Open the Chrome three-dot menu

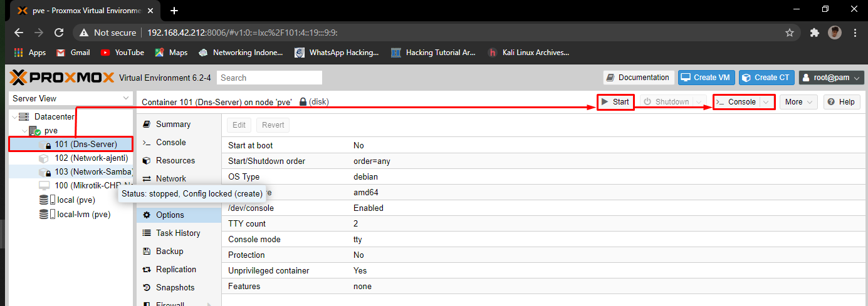point(854,33)
